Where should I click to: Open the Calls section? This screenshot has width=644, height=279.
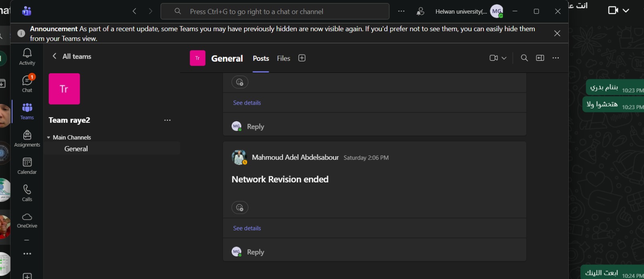coord(27,193)
